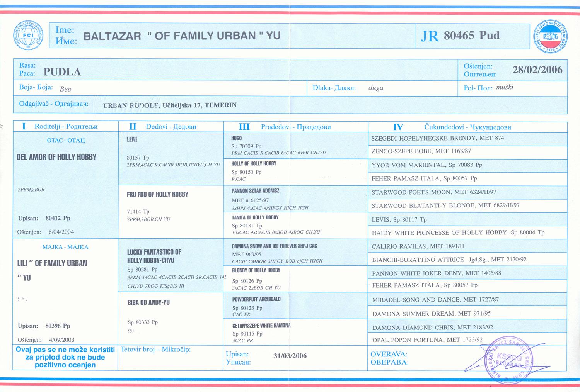This screenshot has width=580, height=392.
Task: Select the breed field PUDLA
Action: coord(62,72)
